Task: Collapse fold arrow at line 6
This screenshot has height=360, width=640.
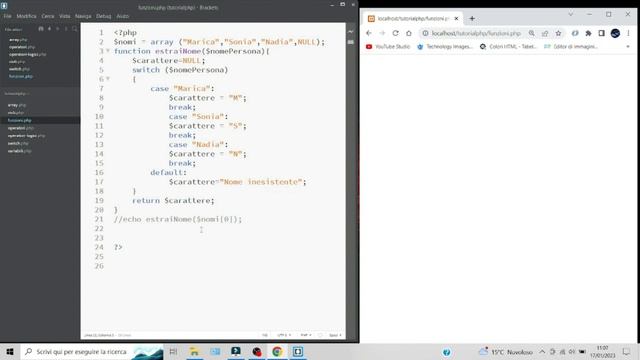Action: pos(108,79)
